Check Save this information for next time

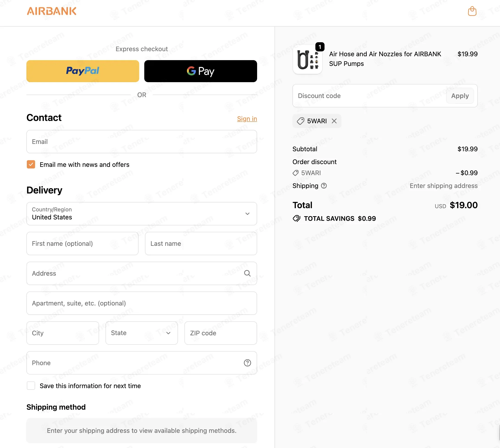(31, 386)
